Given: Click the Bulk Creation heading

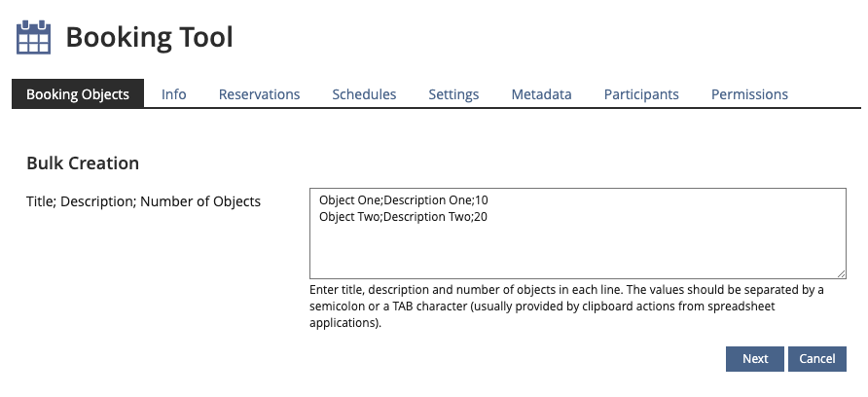Looking at the screenshot, I should [83, 162].
